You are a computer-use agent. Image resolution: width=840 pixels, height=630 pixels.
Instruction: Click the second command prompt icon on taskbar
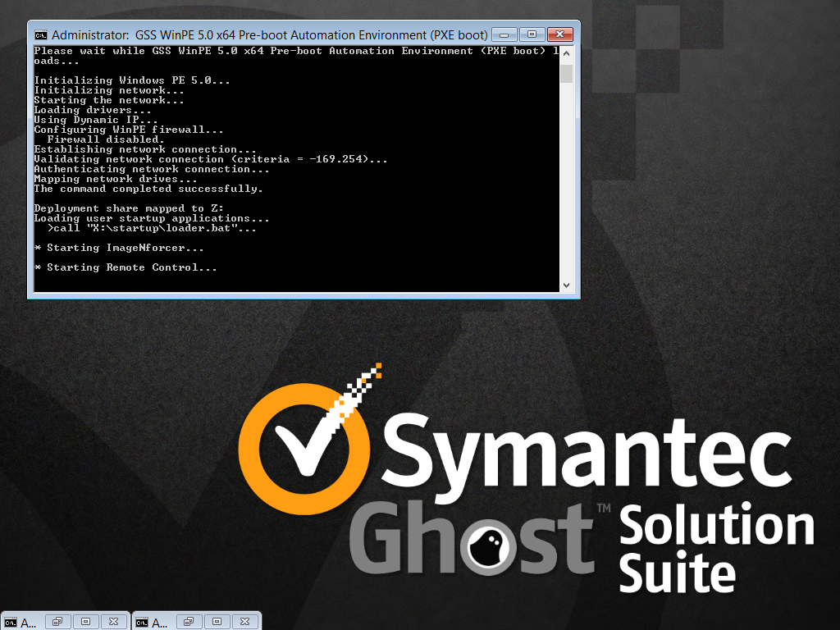pos(141,622)
